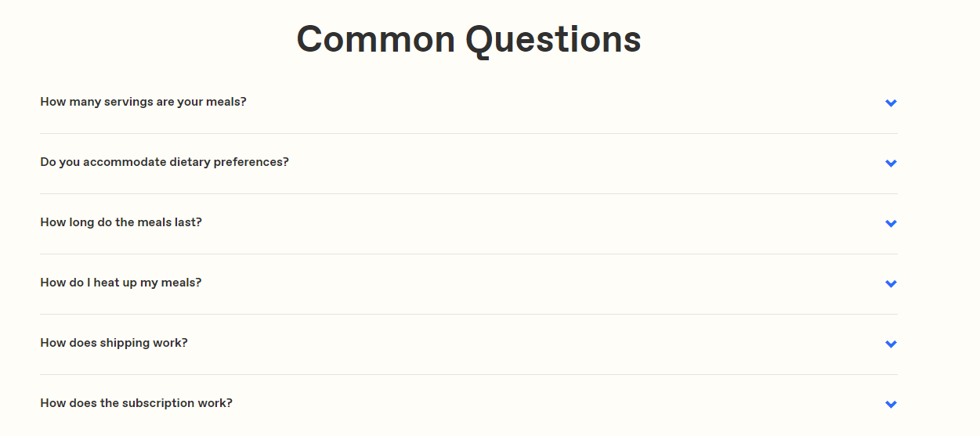Select the dietary preferences question text

pyautogui.click(x=165, y=162)
